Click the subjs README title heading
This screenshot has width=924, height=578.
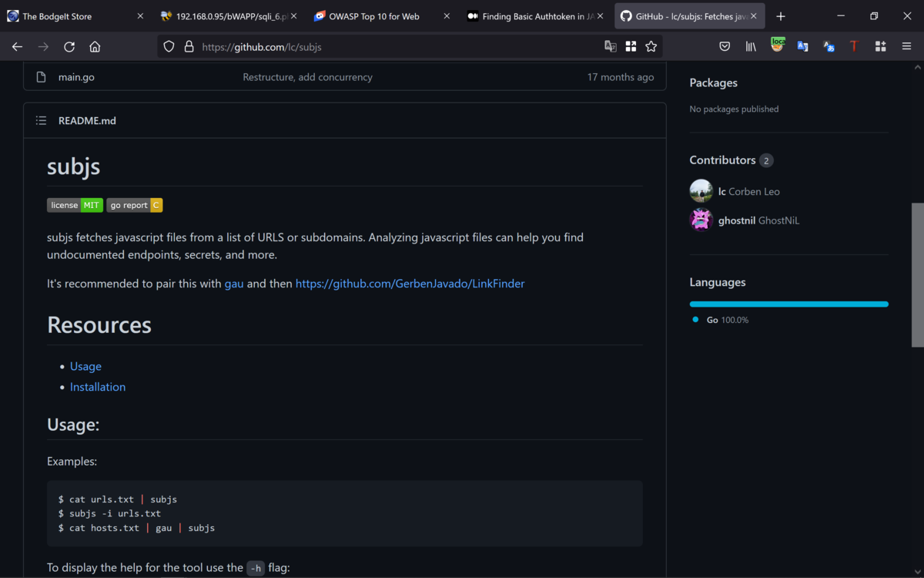pyautogui.click(x=73, y=166)
